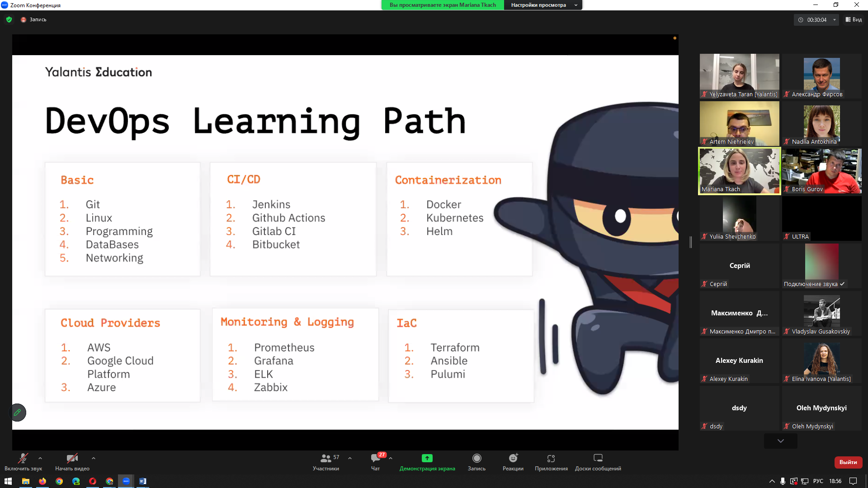Change layout with Вид button
The width and height of the screenshot is (868, 488).
[x=854, y=19]
